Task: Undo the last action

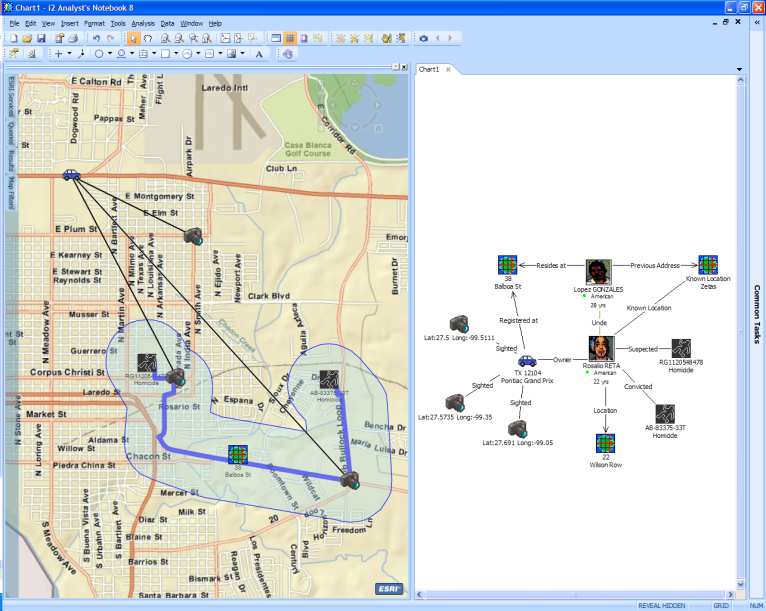Action: tap(96, 38)
